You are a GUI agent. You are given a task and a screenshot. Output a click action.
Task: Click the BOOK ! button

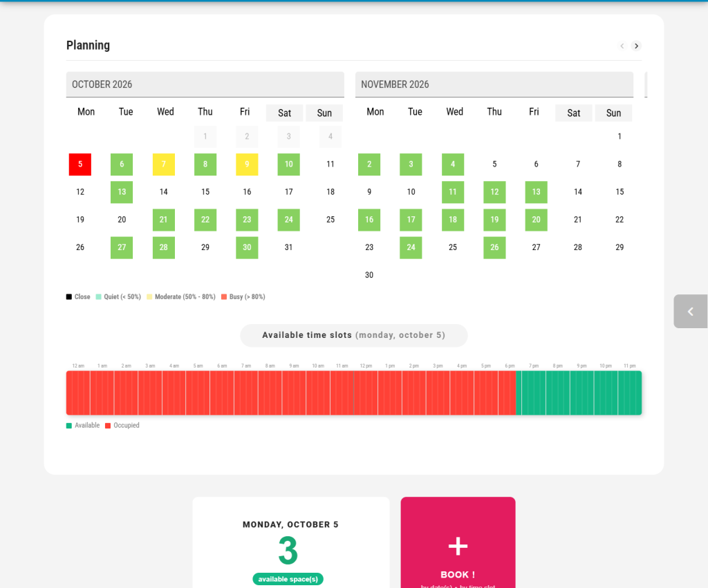click(x=458, y=543)
